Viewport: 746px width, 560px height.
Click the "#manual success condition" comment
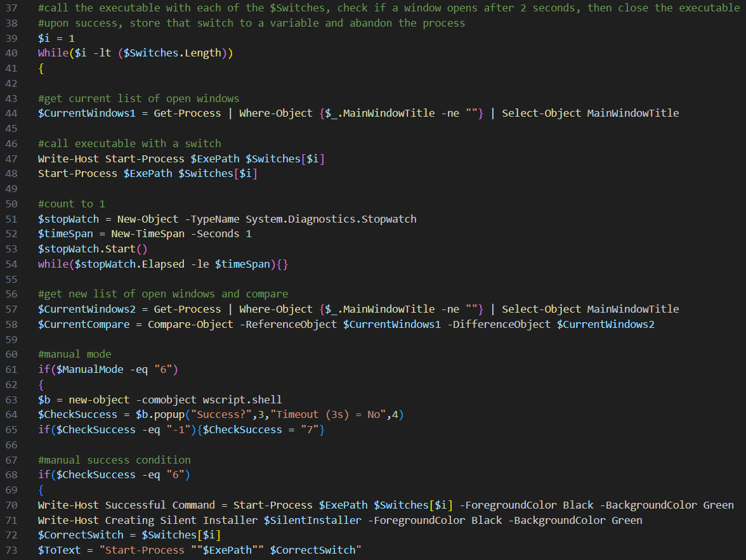(x=114, y=460)
